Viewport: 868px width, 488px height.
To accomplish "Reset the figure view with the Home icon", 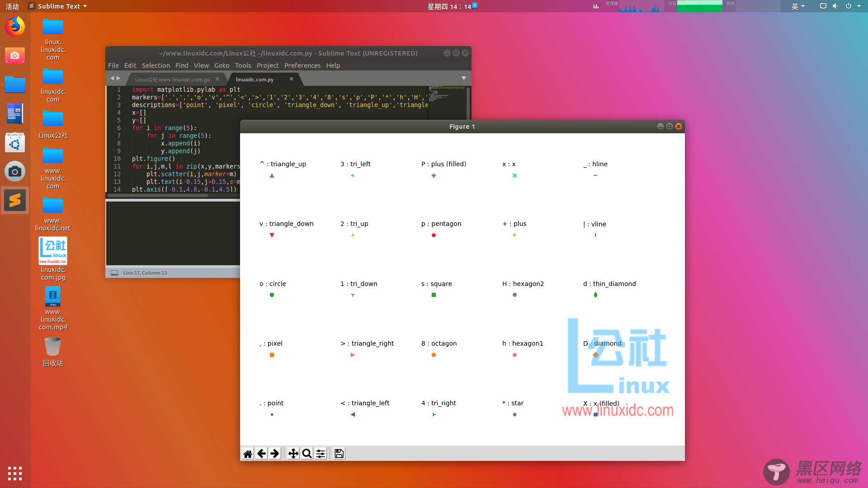I will [x=248, y=454].
